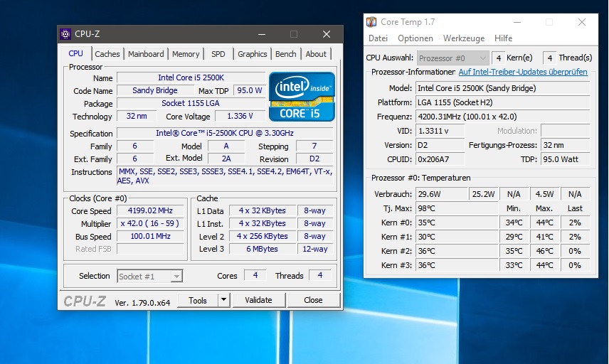Click the Tj. Max value 98°C
The width and height of the screenshot is (609, 364).
(x=457, y=208)
